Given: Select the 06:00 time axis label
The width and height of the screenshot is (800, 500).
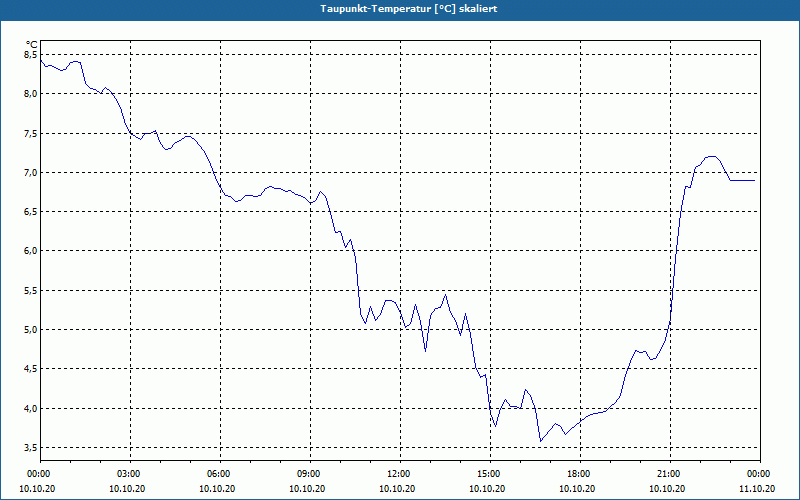Looking at the screenshot, I should [217, 474].
